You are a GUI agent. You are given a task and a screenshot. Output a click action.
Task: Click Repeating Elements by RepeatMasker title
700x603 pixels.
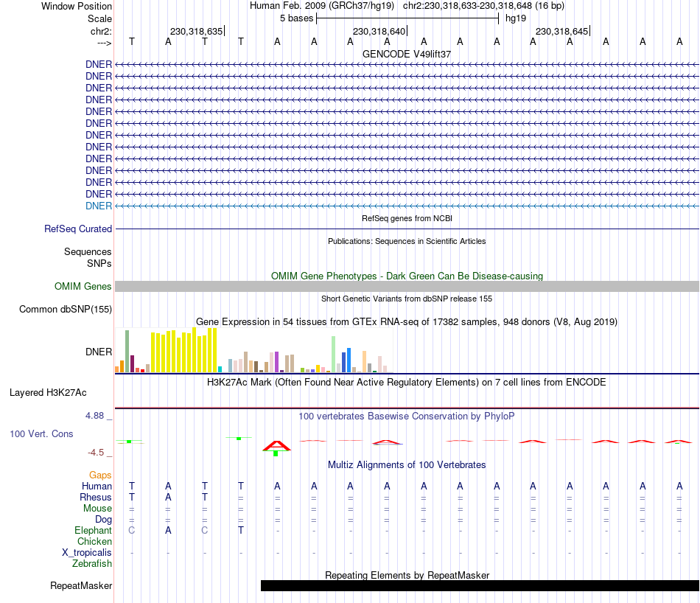[407, 575]
